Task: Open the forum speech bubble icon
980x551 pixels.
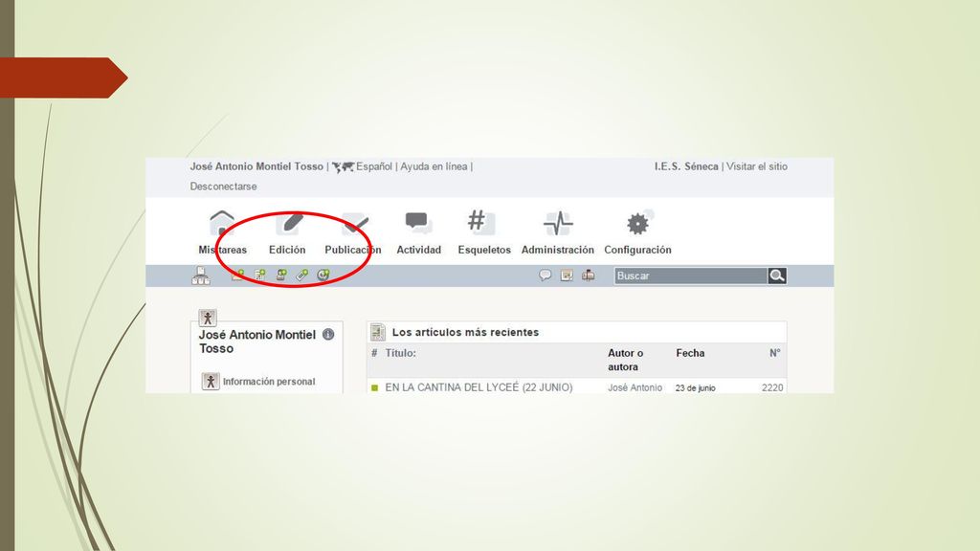Action: click(545, 275)
